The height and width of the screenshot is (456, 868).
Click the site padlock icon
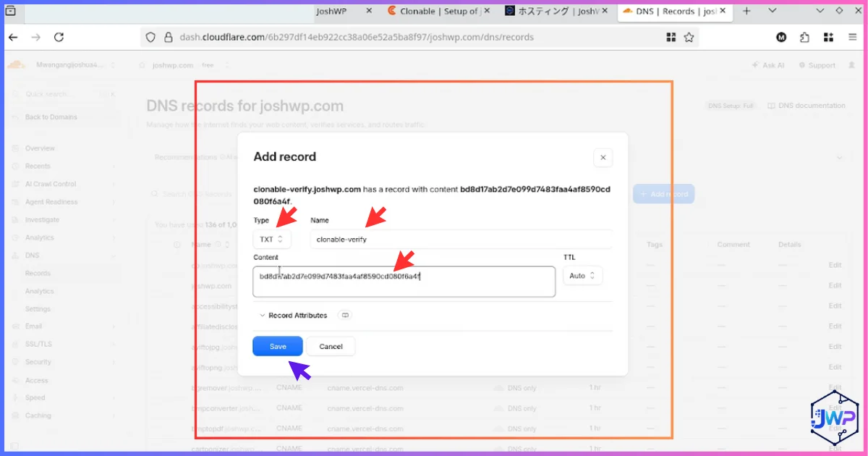pyautogui.click(x=168, y=37)
